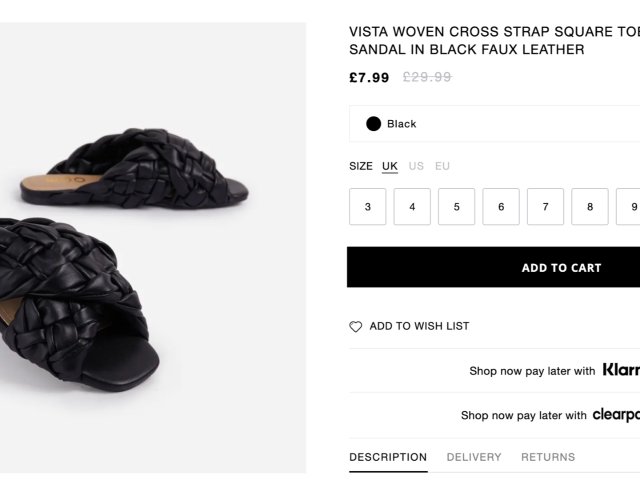Switch size chart to US

coord(416,166)
